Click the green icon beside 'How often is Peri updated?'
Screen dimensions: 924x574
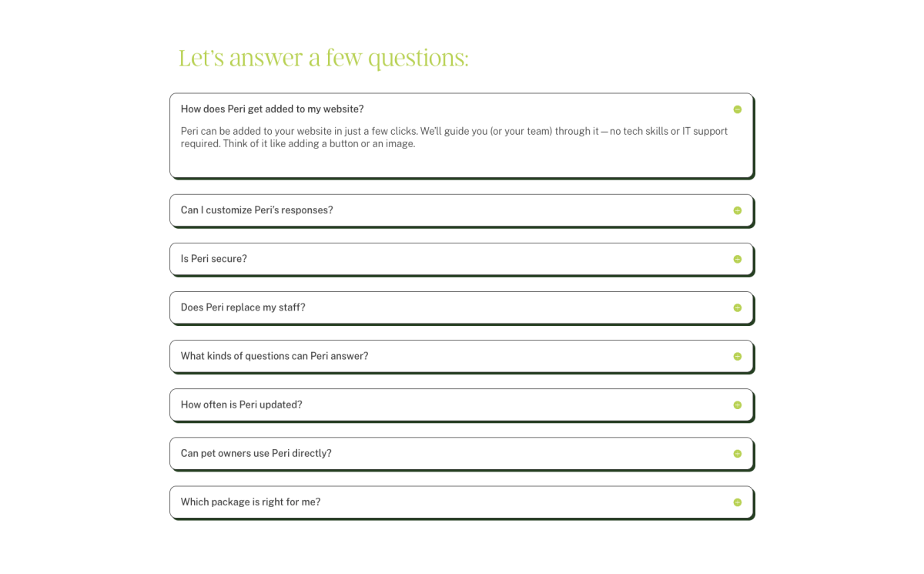click(737, 404)
